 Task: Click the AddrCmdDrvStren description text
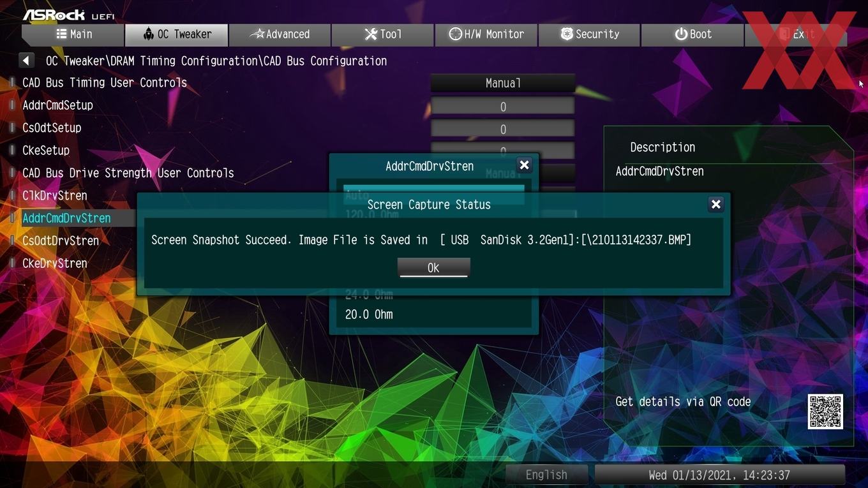(x=659, y=171)
